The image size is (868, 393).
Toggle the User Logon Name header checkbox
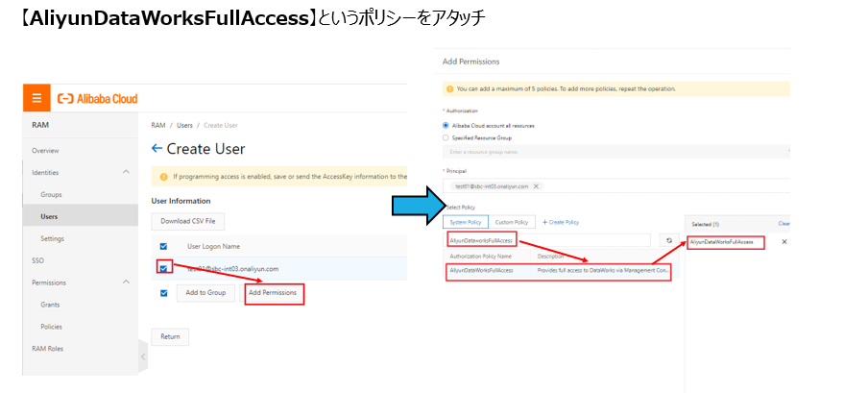(163, 246)
